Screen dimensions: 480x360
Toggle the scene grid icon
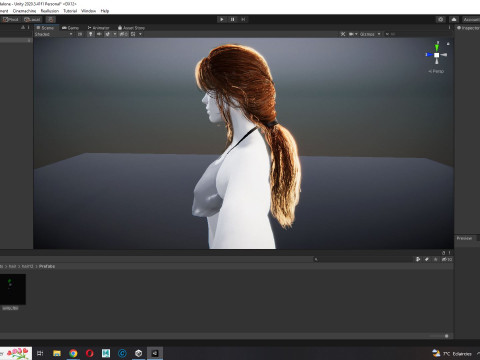point(133,34)
